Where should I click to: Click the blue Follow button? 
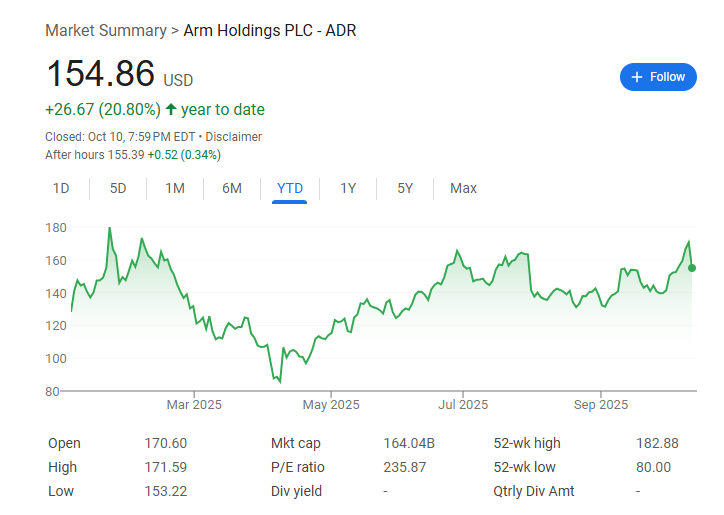coord(658,77)
